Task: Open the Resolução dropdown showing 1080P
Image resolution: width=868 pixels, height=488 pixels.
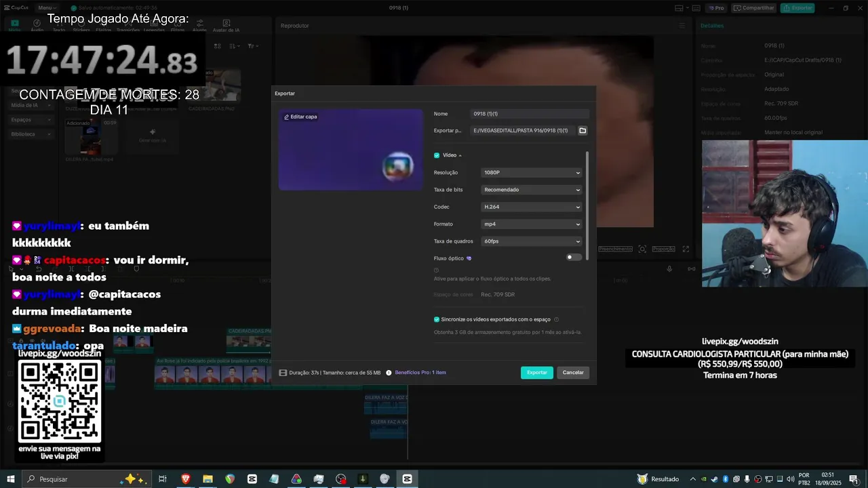Action: point(532,173)
